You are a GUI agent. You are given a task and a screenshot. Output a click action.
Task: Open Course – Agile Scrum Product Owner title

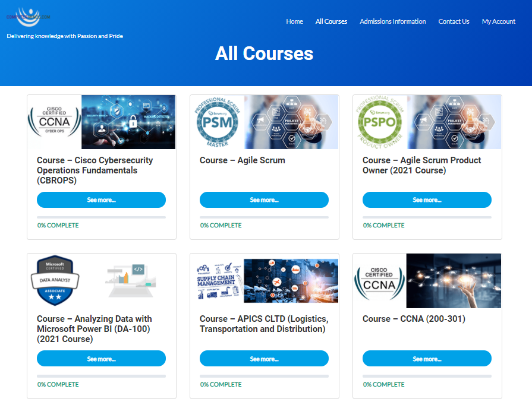(421, 165)
